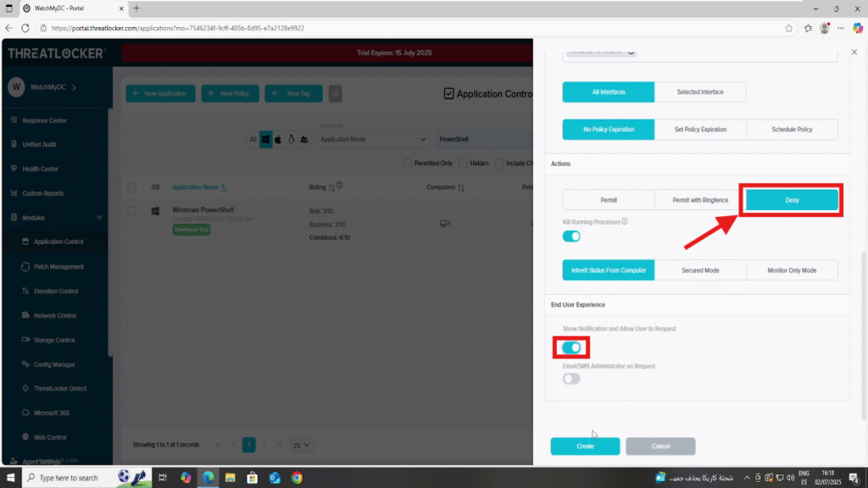Open Network Control module
The image size is (868, 488).
[x=55, y=315]
